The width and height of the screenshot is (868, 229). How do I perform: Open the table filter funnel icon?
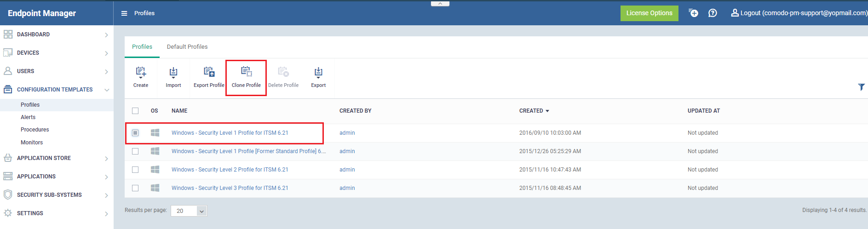pos(861,87)
